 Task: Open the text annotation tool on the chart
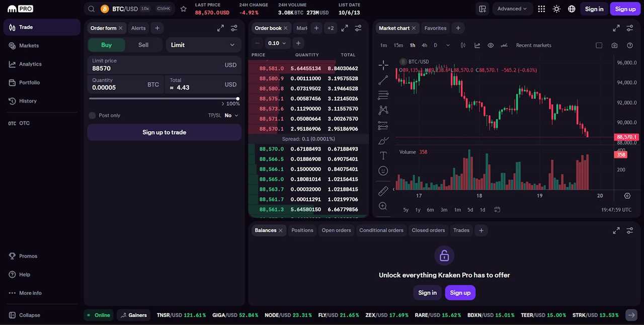tap(383, 155)
